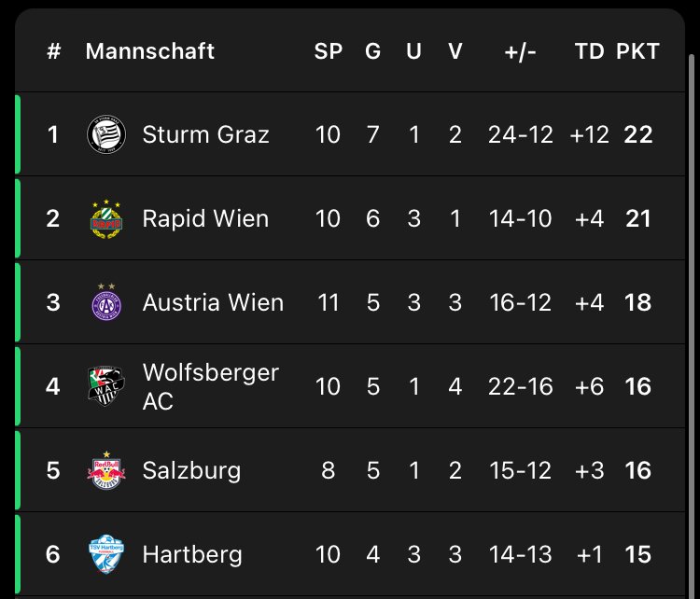Viewport: 700px width, 599px height.
Task: Click the Sturm Graz club crest
Action: 106,134
